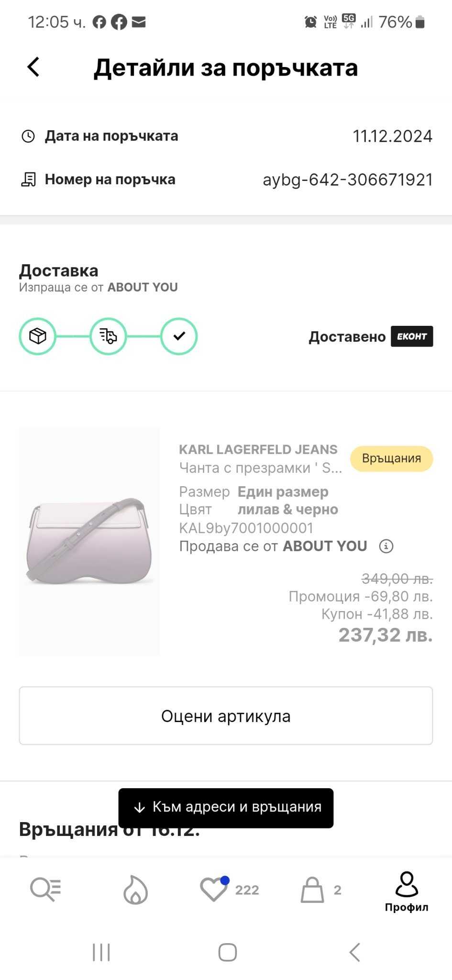Open the product title Чанта с презрамки

260,468
